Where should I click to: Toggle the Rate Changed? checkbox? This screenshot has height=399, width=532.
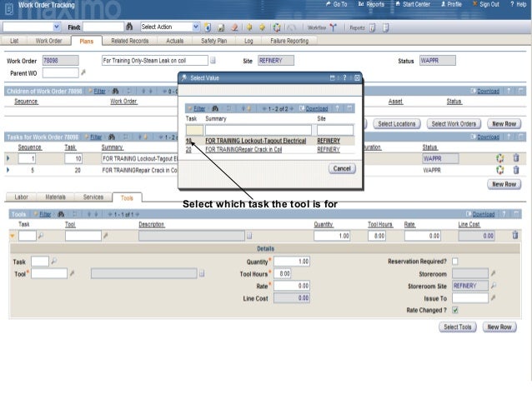pos(454,310)
